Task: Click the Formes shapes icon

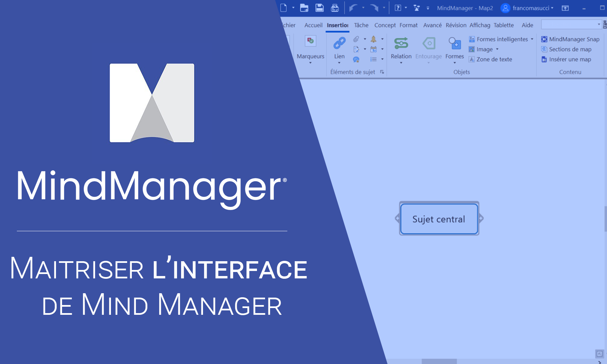Action: click(454, 43)
